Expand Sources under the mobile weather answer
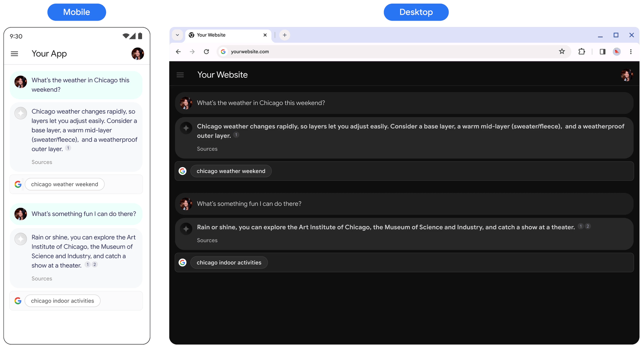This screenshot has height=349, width=644. click(x=42, y=162)
